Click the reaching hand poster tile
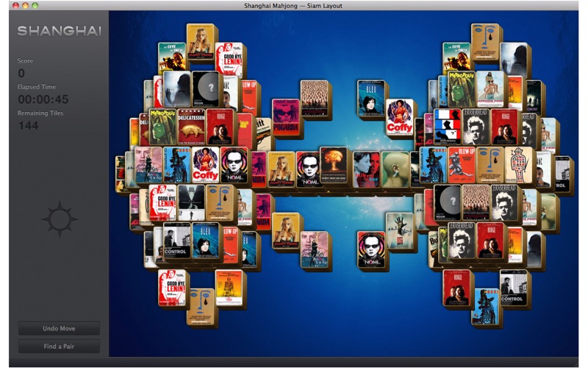This screenshot has height=368, width=588. pos(399,231)
